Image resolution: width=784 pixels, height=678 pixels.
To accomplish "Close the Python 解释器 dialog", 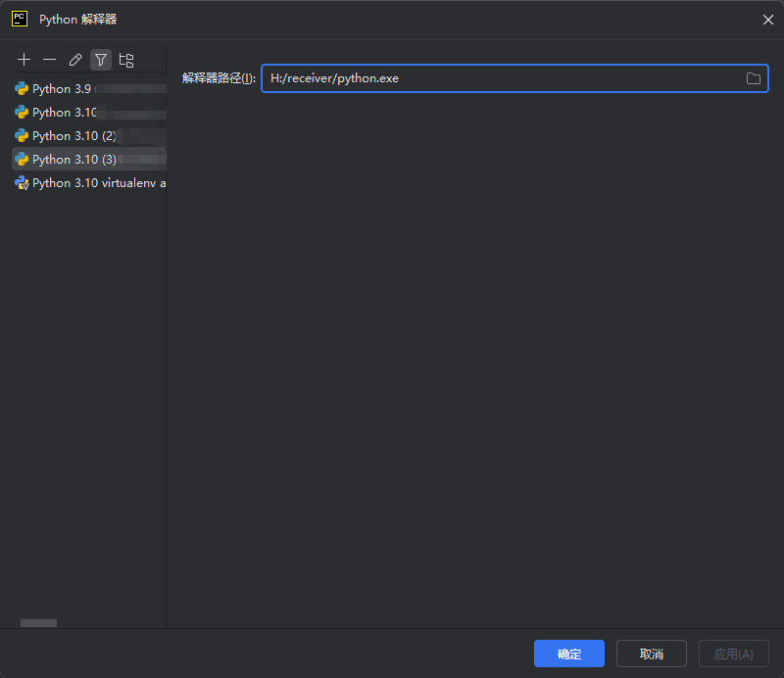I will 768,20.
